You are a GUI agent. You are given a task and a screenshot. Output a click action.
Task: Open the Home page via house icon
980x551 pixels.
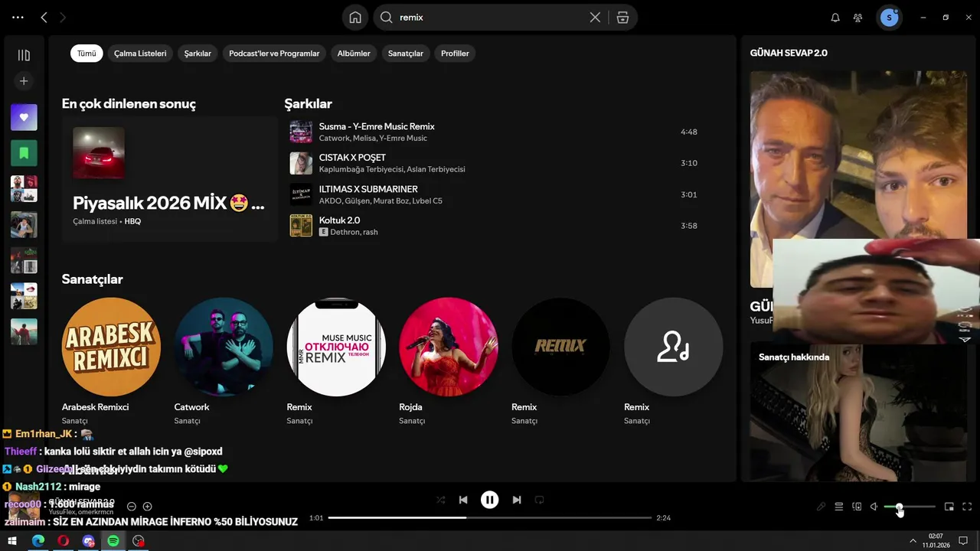[355, 17]
